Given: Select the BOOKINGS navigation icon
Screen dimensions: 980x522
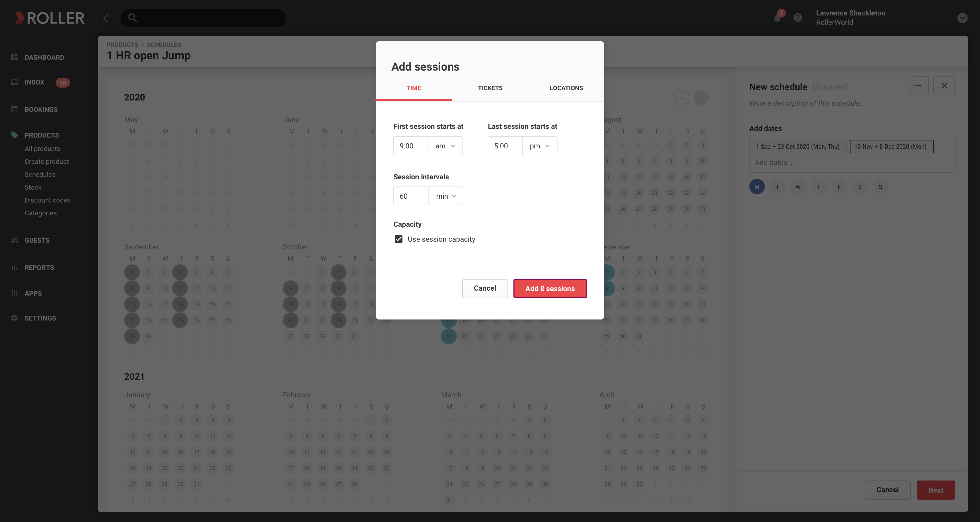Looking at the screenshot, I should 14,109.
